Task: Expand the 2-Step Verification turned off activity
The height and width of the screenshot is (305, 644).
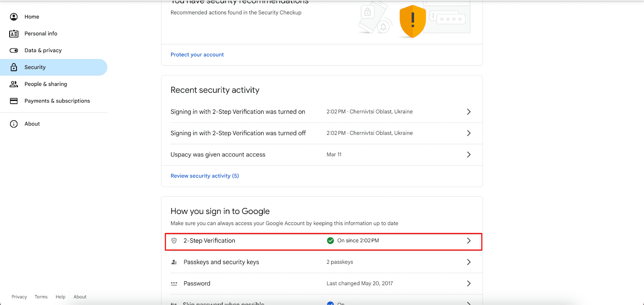Action: (x=469, y=133)
